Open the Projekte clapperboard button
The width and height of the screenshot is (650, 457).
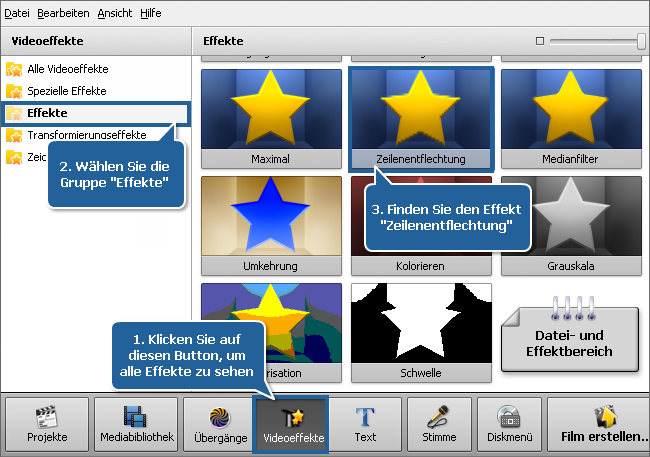pyautogui.click(x=47, y=424)
